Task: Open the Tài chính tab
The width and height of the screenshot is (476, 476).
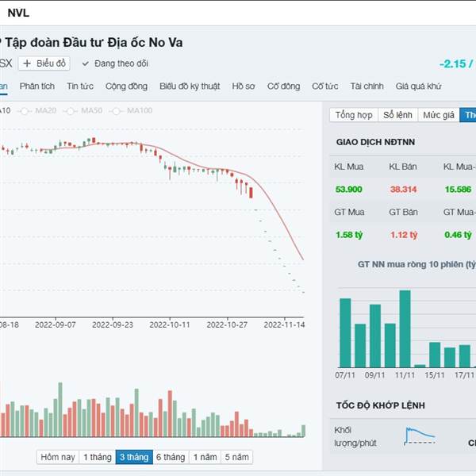Action: (x=367, y=86)
